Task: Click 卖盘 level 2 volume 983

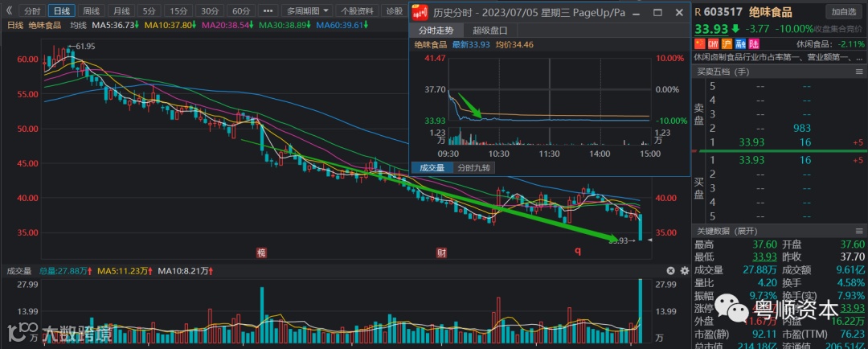Action: tap(801, 128)
